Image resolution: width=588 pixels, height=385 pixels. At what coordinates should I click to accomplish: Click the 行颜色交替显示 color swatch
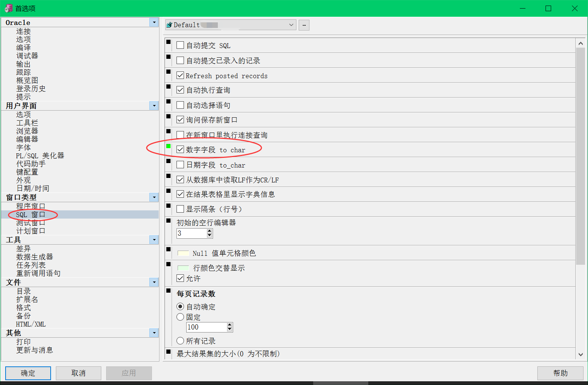tap(183, 268)
